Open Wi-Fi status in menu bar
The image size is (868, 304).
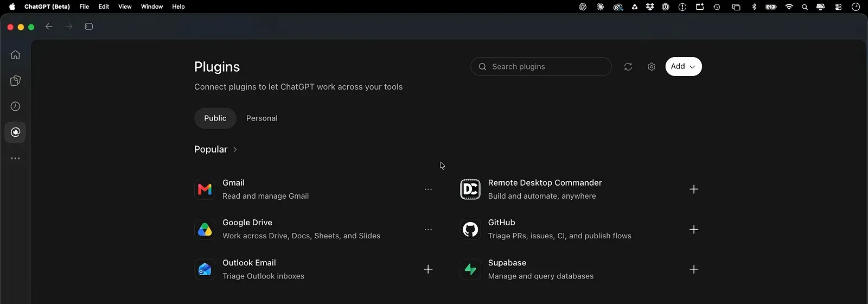tap(789, 7)
